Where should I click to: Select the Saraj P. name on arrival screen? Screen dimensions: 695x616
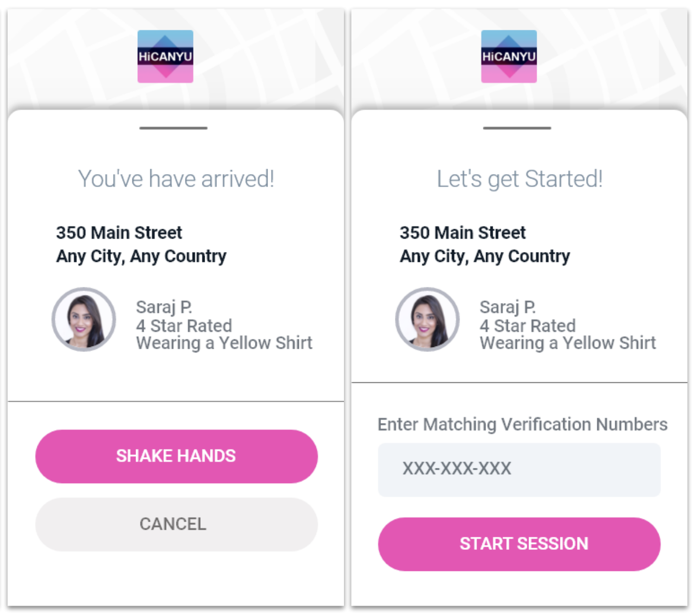tap(164, 307)
